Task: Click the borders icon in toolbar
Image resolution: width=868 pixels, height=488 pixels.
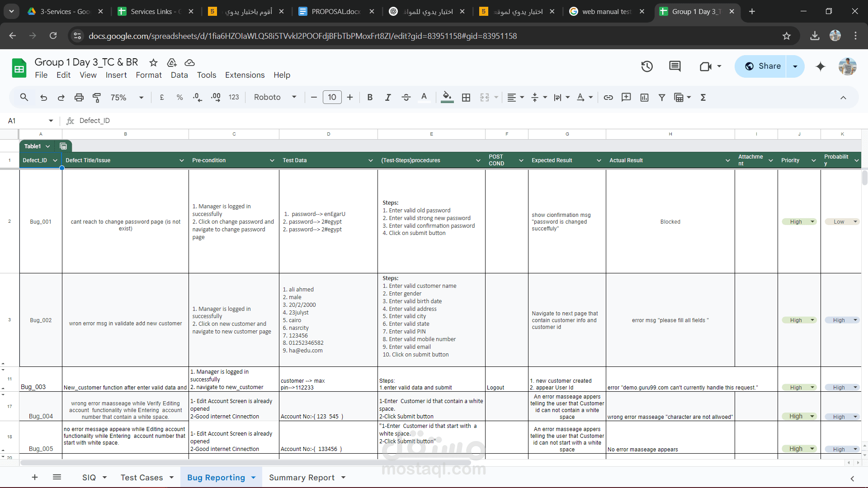Action: point(466,97)
